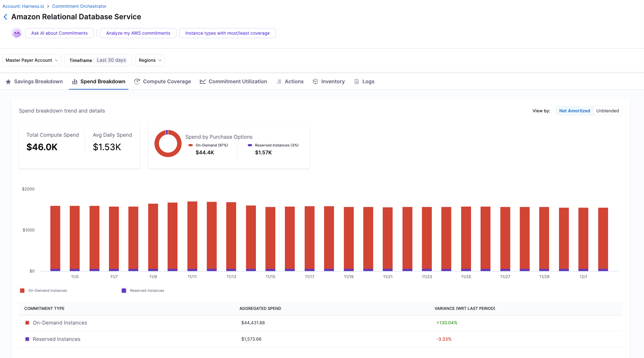The image size is (644, 358).
Task: Switch view to Net Amortized
Action: pos(574,111)
